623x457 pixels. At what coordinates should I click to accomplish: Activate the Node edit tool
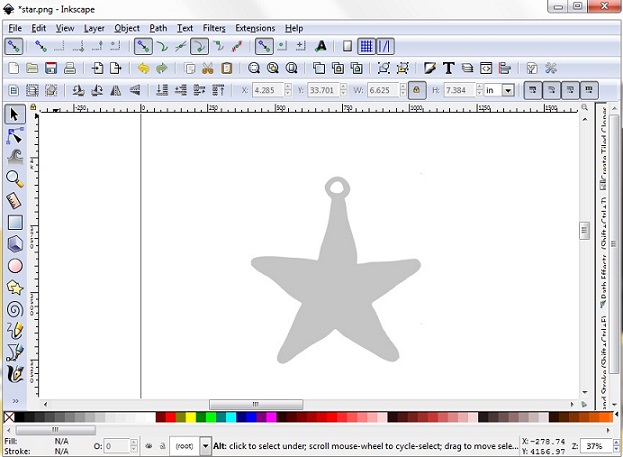click(x=15, y=136)
